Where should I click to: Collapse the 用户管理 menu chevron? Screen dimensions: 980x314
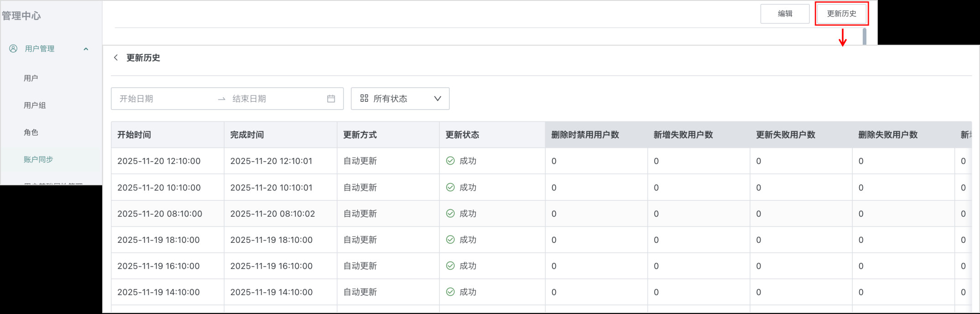tap(86, 49)
